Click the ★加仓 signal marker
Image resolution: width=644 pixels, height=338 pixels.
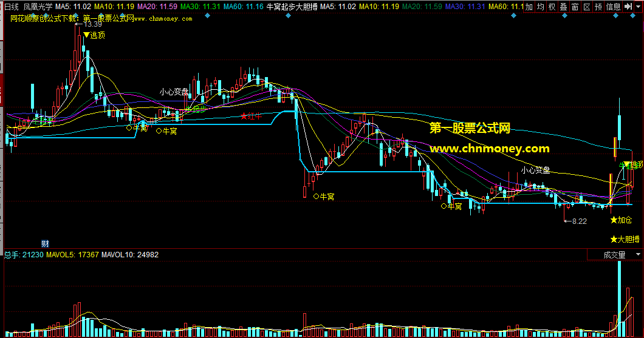tap(621, 220)
